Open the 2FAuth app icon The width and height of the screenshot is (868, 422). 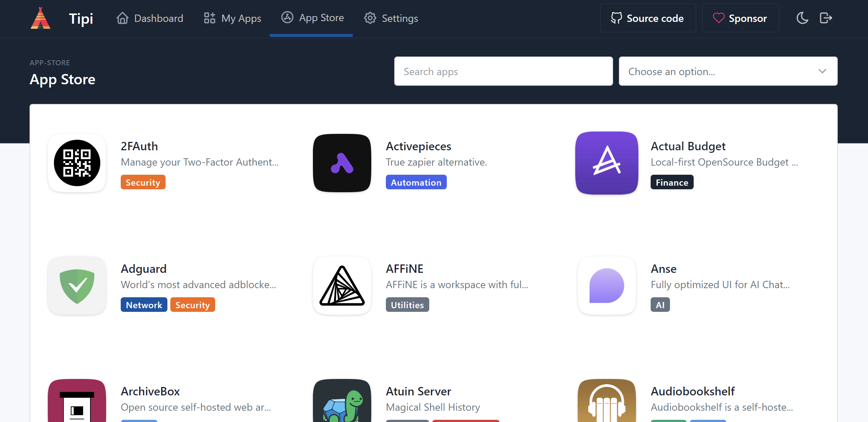77,163
